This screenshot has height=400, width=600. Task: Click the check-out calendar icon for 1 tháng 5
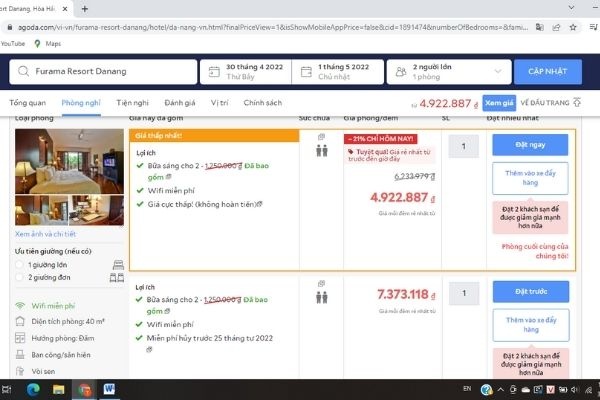306,72
